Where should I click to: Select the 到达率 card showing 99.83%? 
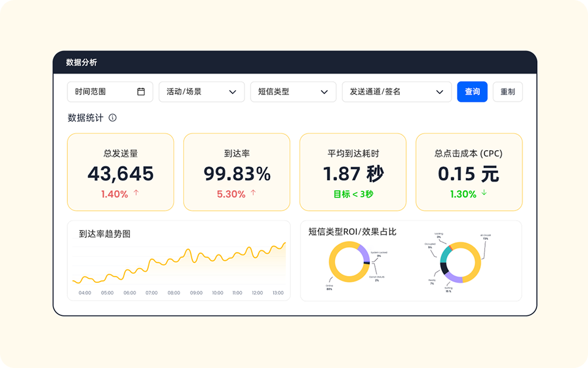click(x=236, y=171)
